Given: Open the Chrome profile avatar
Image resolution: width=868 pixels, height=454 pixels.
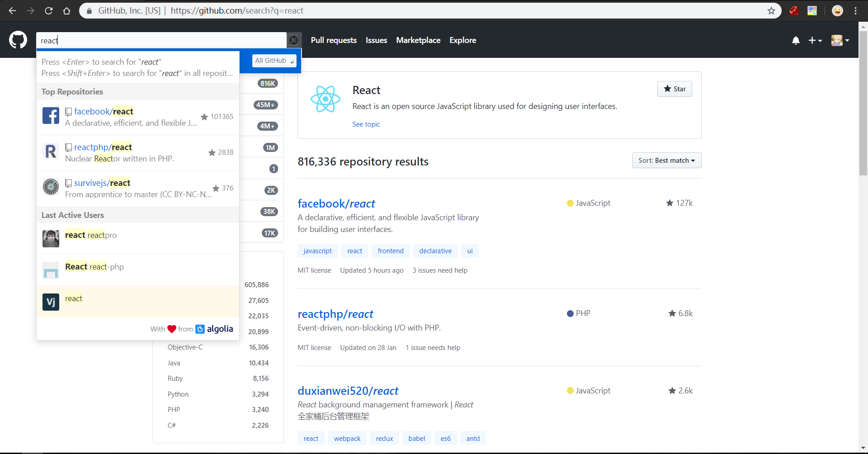Looking at the screenshot, I should click(837, 11).
